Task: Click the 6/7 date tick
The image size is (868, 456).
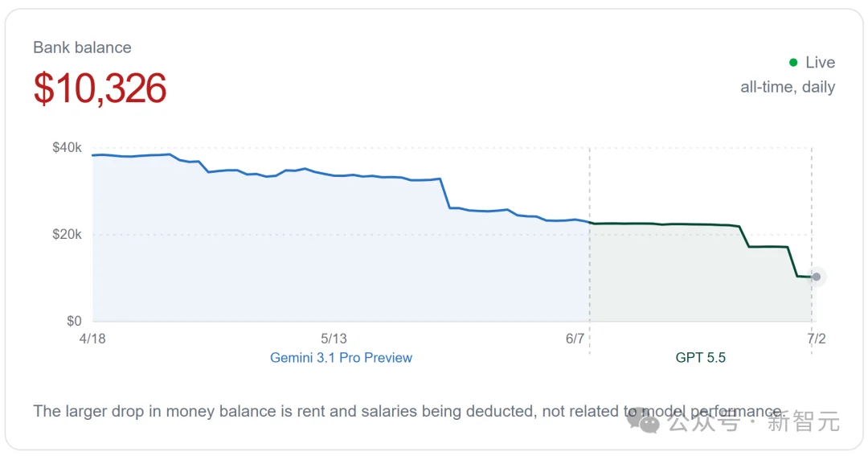Action: 575,339
